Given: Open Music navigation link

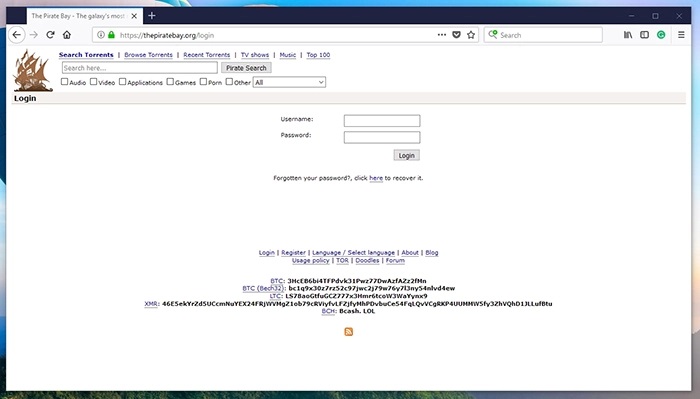Looking at the screenshot, I should click(288, 55).
